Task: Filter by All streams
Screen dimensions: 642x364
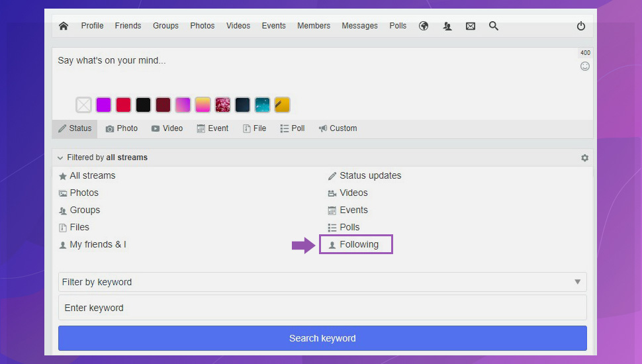Action: click(87, 175)
